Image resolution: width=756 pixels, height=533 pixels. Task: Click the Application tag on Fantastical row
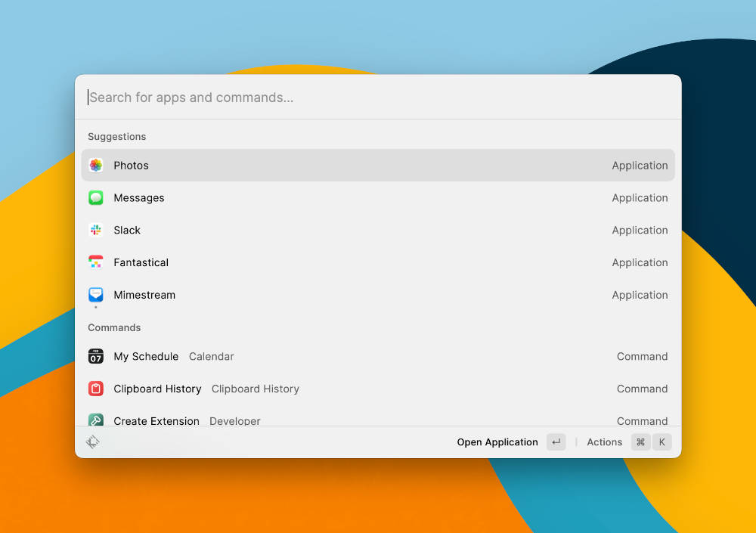coord(640,262)
